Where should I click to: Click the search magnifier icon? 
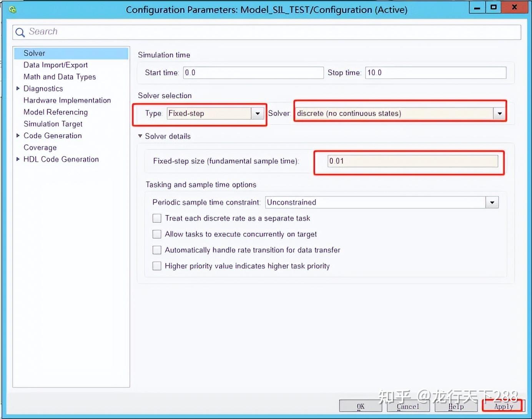point(20,32)
